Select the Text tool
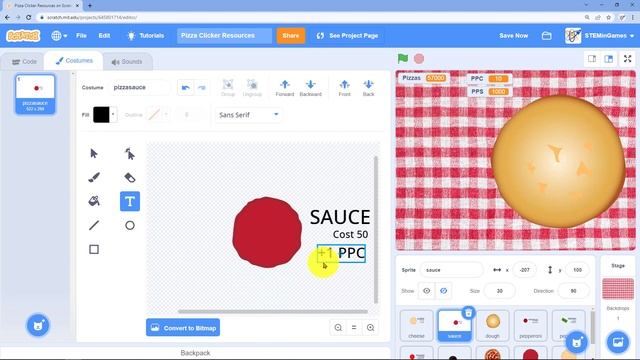The height and width of the screenshot is (360, 640). pos(130,201)
